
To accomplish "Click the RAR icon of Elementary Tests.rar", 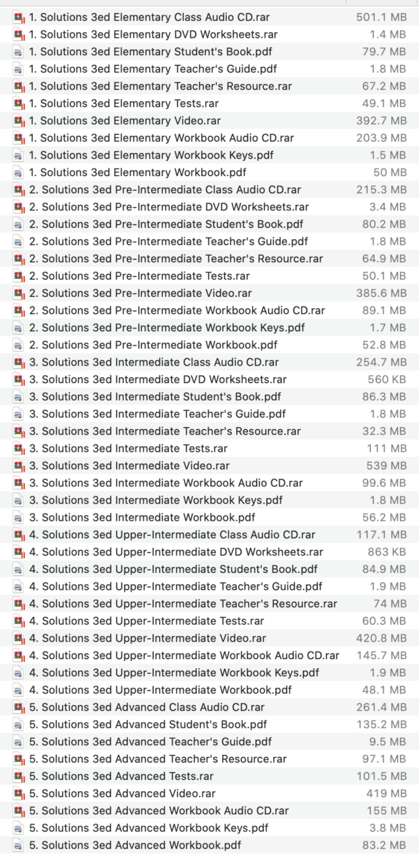I will pos(18,103).
